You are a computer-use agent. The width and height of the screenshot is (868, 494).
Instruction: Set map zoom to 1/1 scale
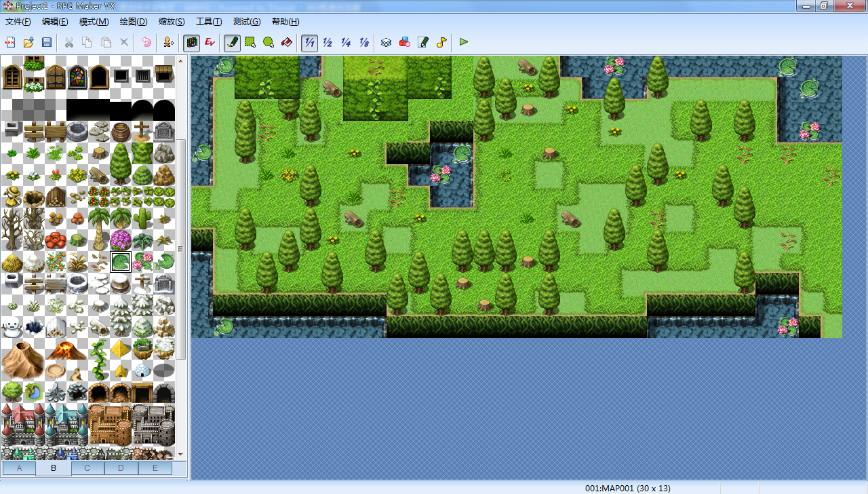pos(309,42)
